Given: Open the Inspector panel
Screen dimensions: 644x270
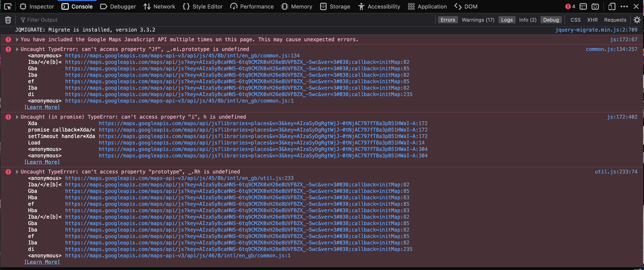Looking at the screenshot, I should (37, 6).
